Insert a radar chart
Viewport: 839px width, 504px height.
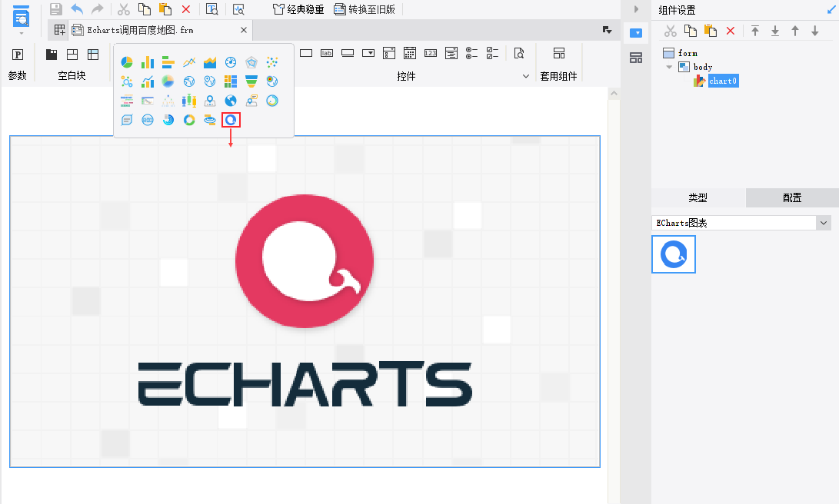click(251, 62)
